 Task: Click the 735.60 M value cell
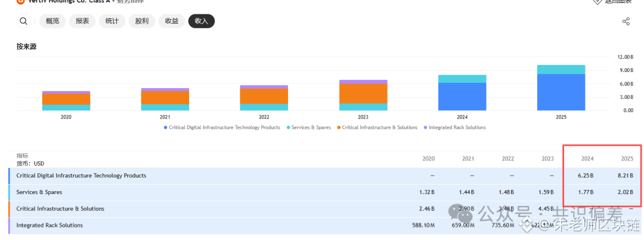[503, 225]
